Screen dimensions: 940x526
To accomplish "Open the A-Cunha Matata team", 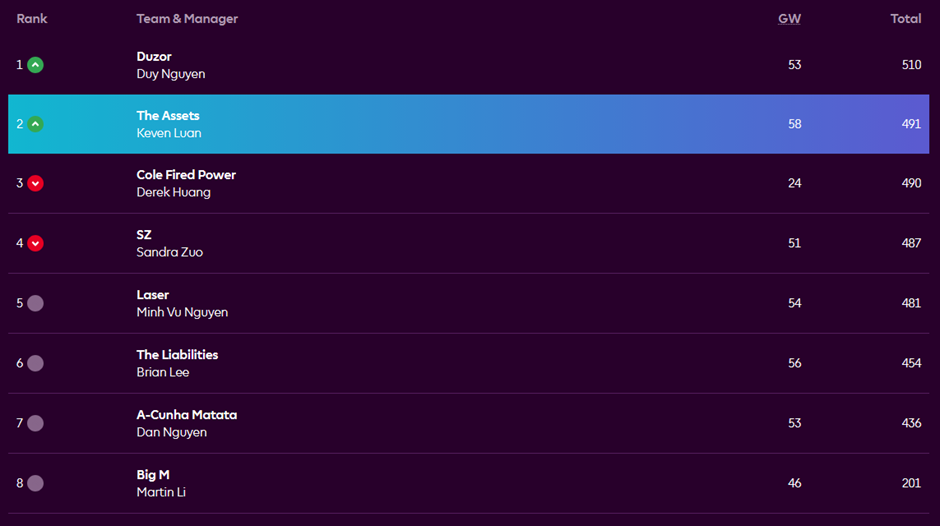I will [186, 415].
